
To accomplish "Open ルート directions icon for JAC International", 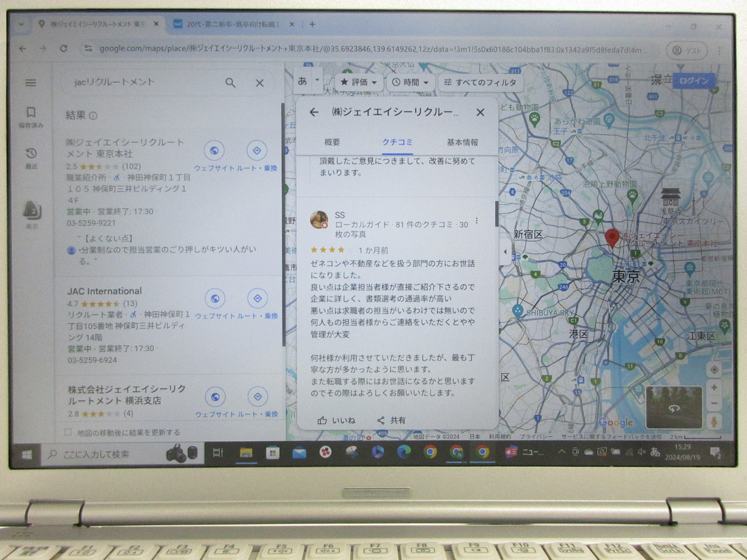I will (258, 298).
